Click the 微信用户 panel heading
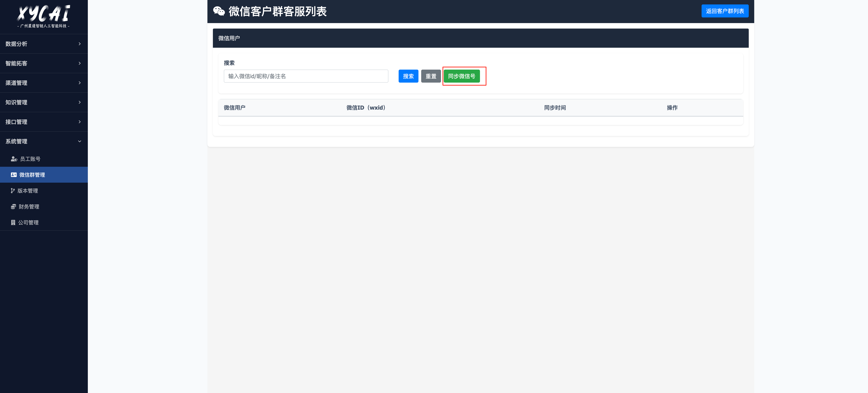Viewport: 868px width, 393px height. [229, 38]
